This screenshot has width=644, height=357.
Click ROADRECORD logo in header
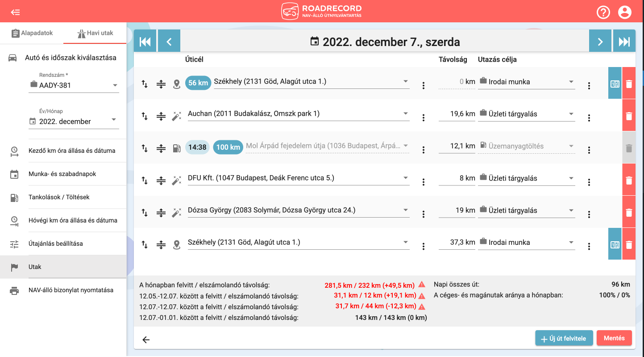pos(321,11)
